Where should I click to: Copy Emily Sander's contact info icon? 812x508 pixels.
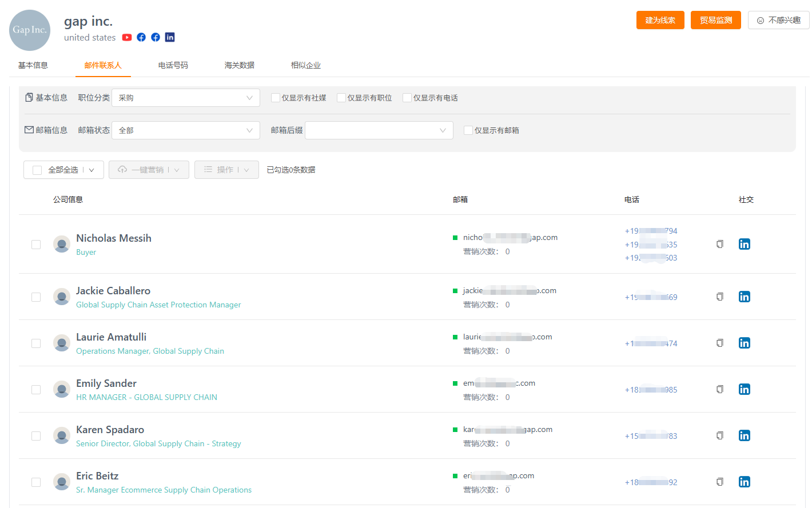720,389
